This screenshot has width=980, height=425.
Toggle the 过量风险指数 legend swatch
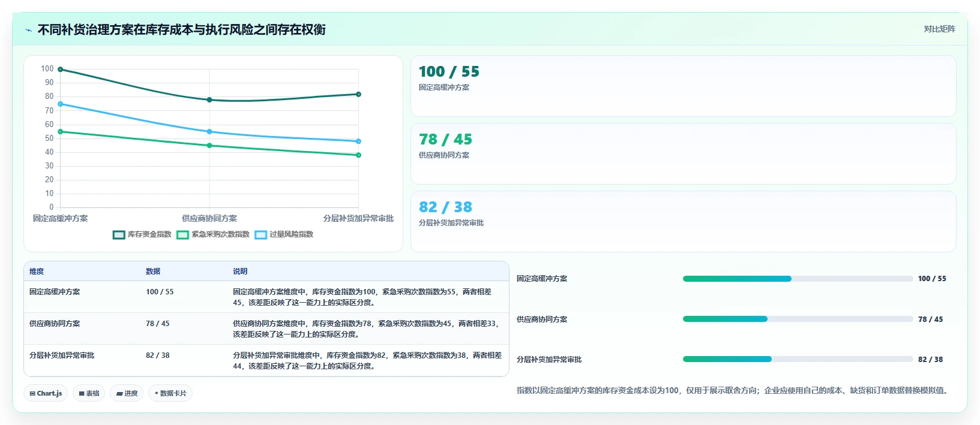260,234
